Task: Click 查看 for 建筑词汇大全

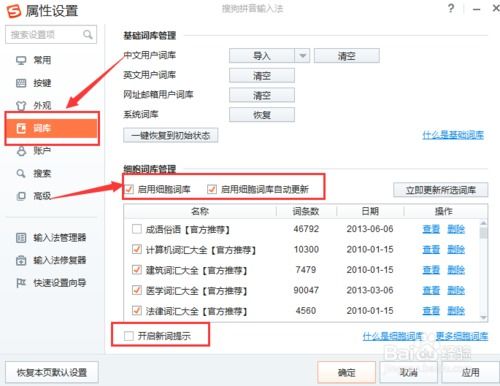Action: [x=431, y=270]
